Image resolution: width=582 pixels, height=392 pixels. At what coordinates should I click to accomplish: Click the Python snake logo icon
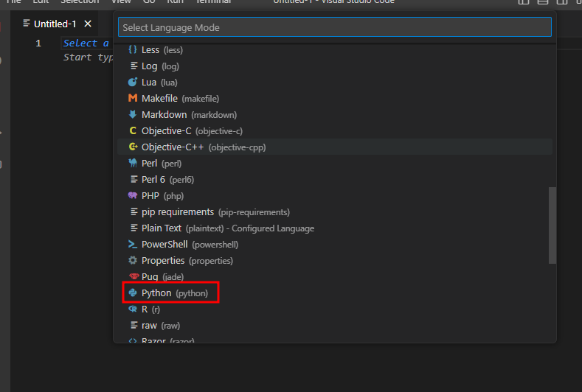point(133,293)
